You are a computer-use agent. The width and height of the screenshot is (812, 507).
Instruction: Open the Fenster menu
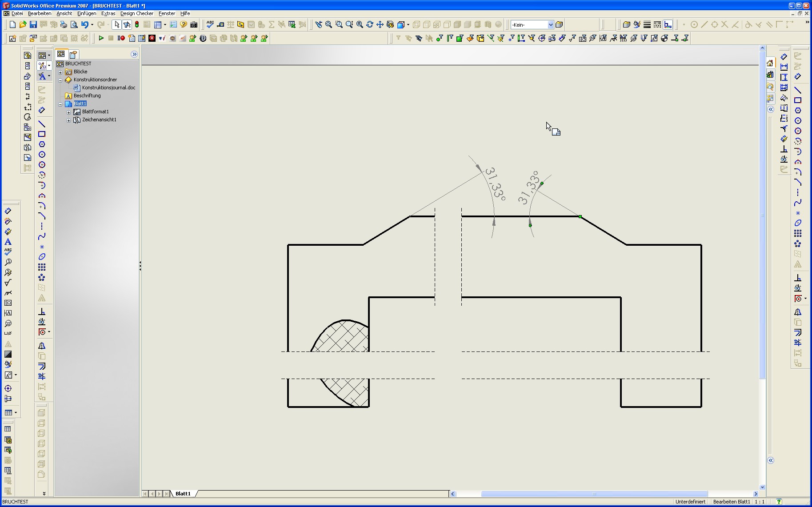167,13
